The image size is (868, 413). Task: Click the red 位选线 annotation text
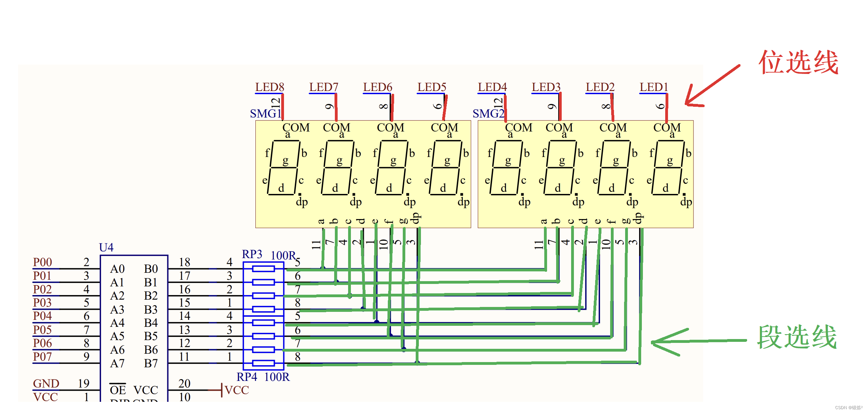tap(798, 62)
